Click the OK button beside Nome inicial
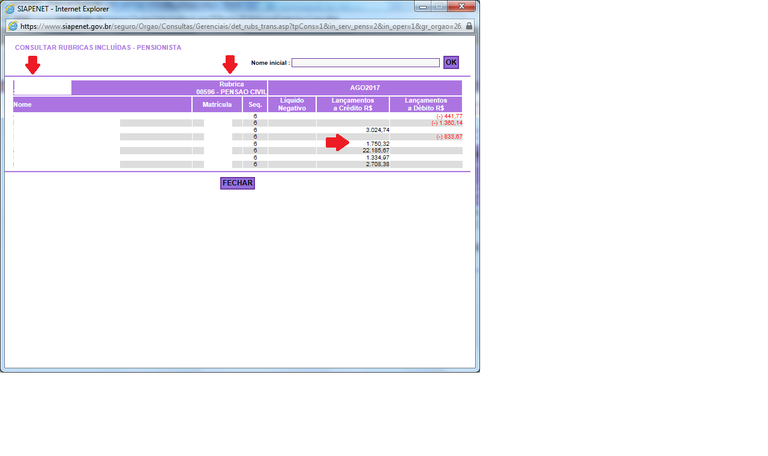The height and width of the screenshot is (456, 768). [450, 62]
